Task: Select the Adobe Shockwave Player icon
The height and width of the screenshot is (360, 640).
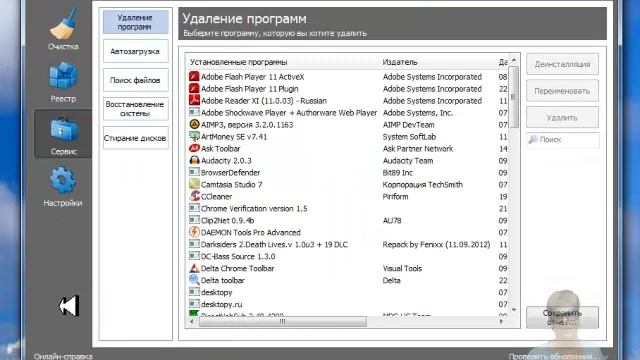Action: point(194,112)
